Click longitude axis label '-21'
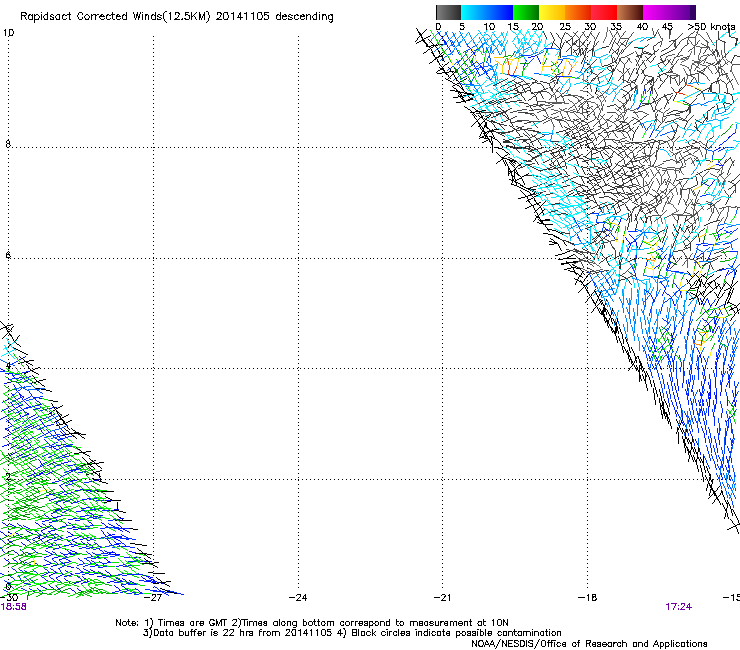 442,598
